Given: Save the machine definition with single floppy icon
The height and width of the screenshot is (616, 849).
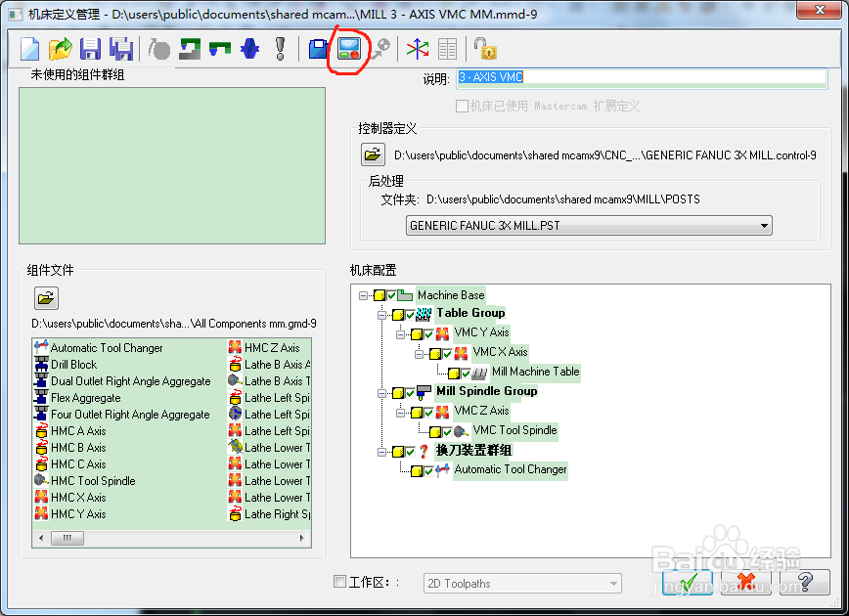Looking at the screenshot, I should pyautogui.click(x=90, y=49).
